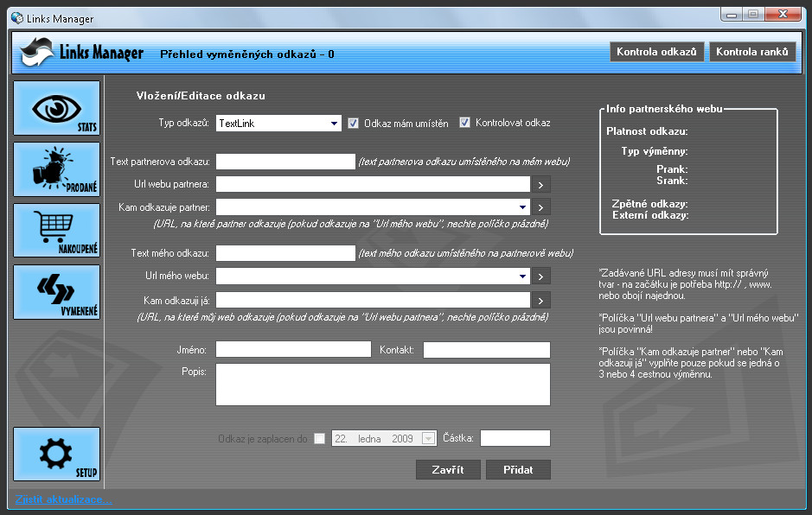Open the Prodané sold links section
This screenshot has width=812, height=515.
(56, 169)
